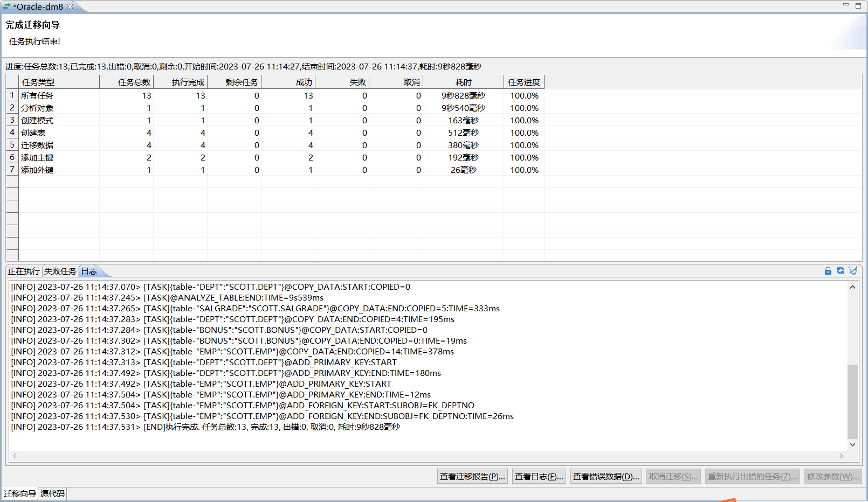Image resolution: width=868 pixels, height=502 pixels.
Task: Click the 成功 column header
Action: click(288, 82)
